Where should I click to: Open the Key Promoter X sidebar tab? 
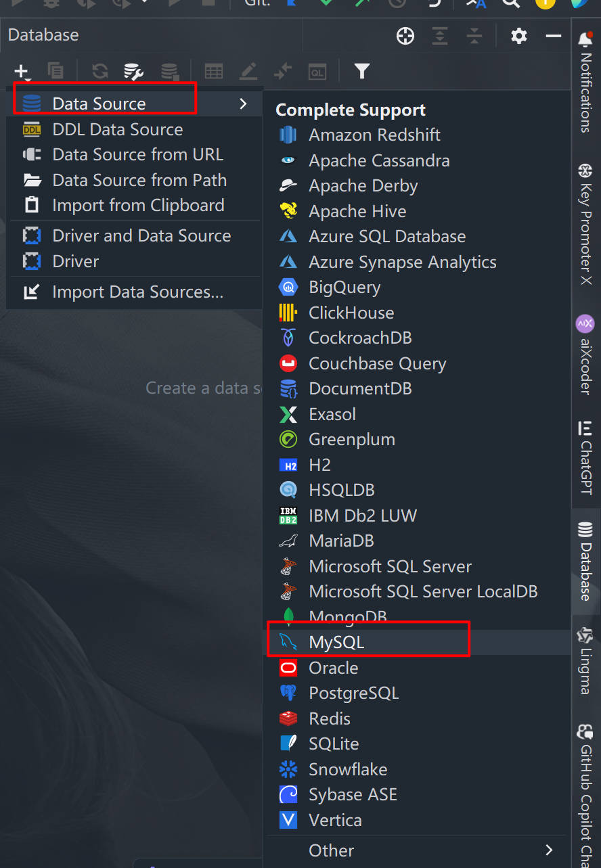(585, 223)
